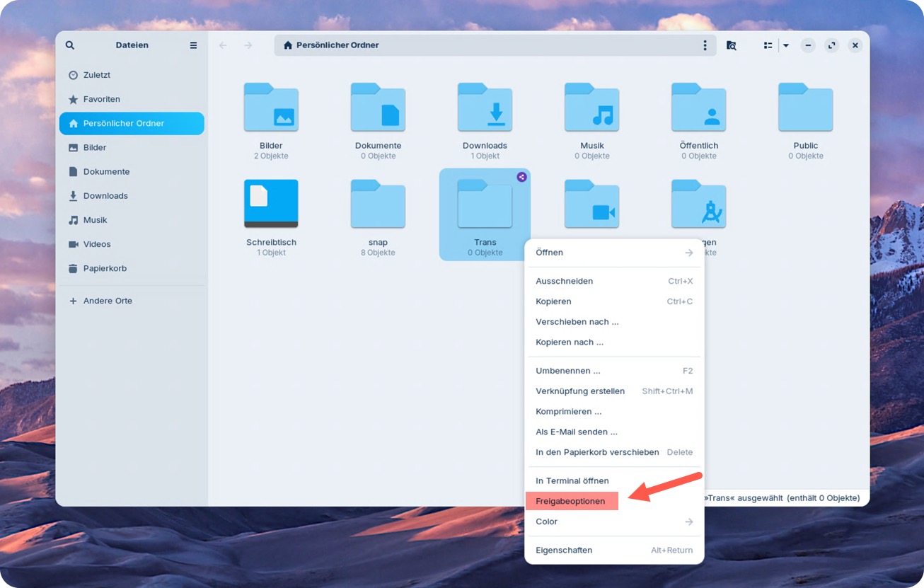Select Freigabeoptionen from the context menu

click(x=572, y=500)
